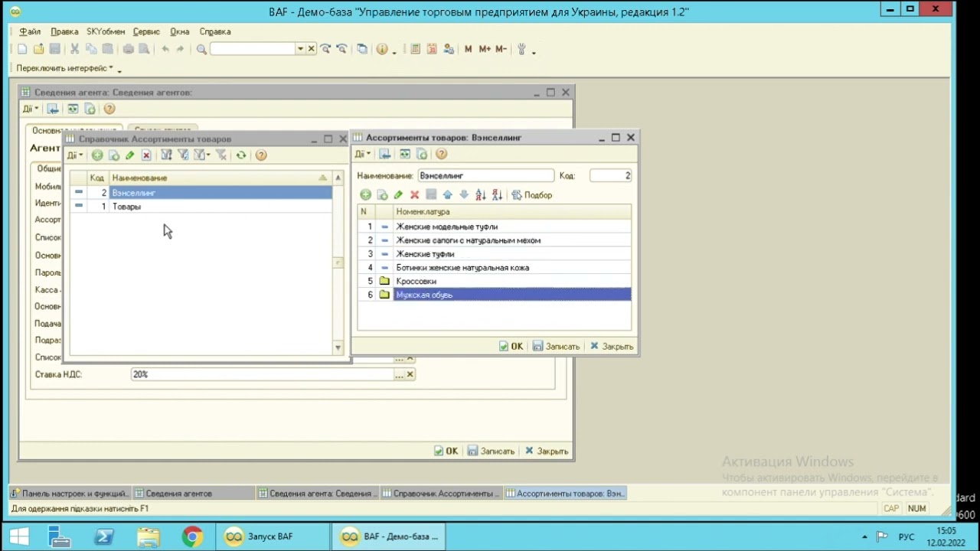This screenshot has width=980, height=551.
Task: Expand the main toolbar search dropdown arrow
Action: pyautogui.click(x=300, y=49)
